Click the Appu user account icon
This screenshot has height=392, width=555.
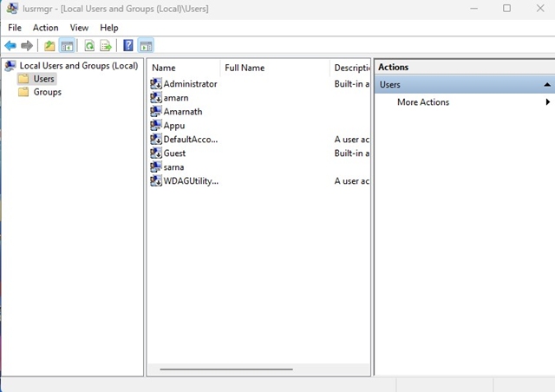[x=156, y=126]
